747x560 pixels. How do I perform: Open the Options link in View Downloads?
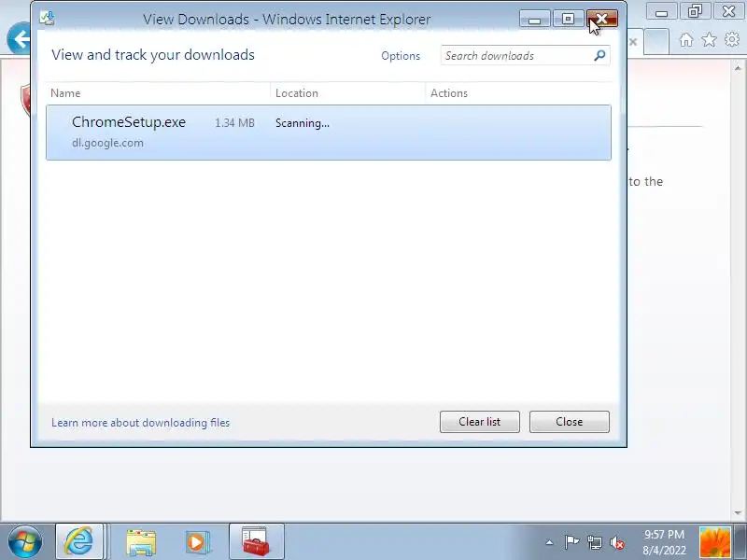tap(401, 56)
